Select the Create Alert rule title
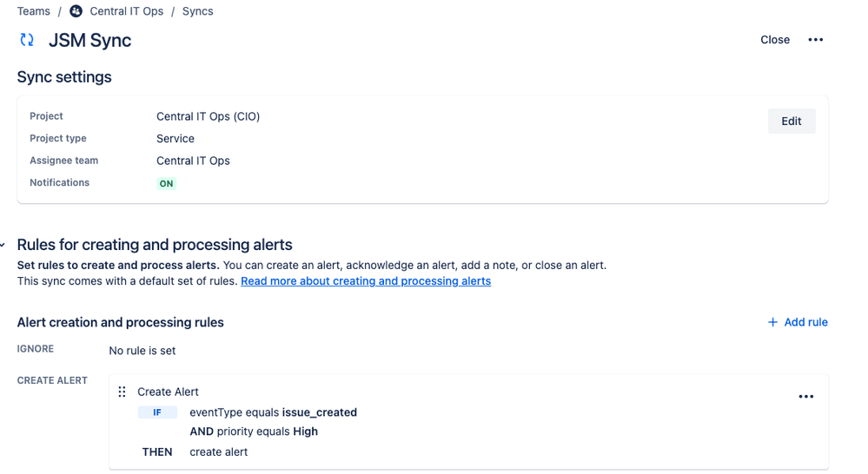The height and width of the screenshot is (474, 868). [168, 392]
